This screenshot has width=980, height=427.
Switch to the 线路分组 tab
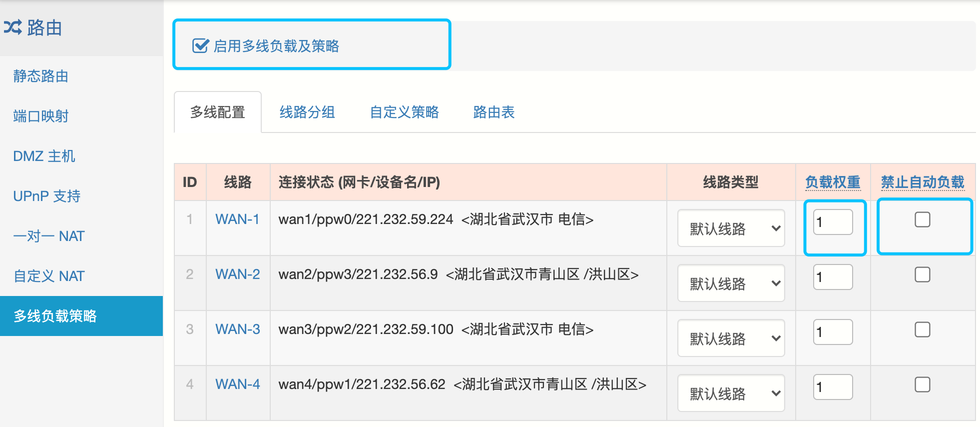click(307, 112)
